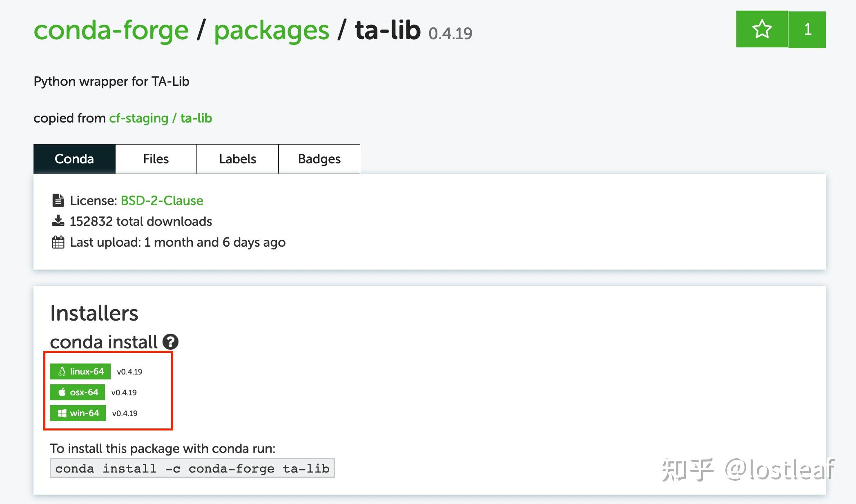Viewport: 856px width, 504px height.
Task: Navigate to the conda-forge channel page
Action: [111, 30]
